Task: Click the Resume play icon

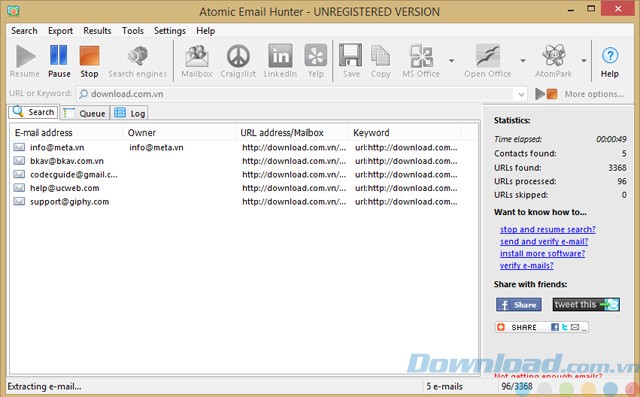Action: pos(25,56)
